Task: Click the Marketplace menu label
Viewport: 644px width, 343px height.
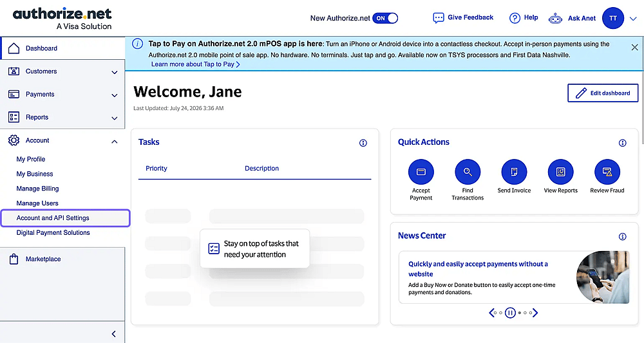Action: pyautogui.click(x=43, y=259)
